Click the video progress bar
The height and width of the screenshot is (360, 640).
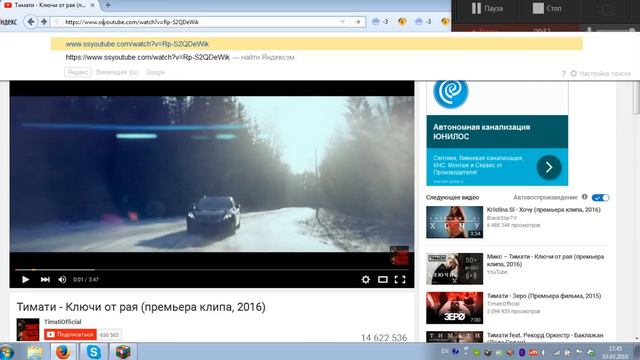click(x=212, y=270)
